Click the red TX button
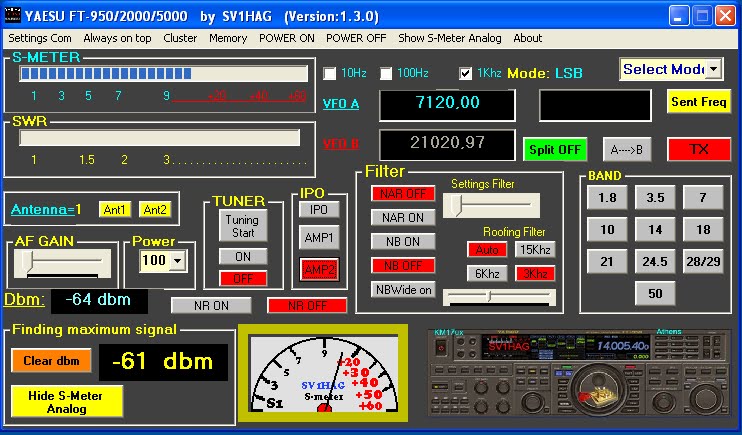The height and width of the screenshot is (435, 742). point(699,150)
